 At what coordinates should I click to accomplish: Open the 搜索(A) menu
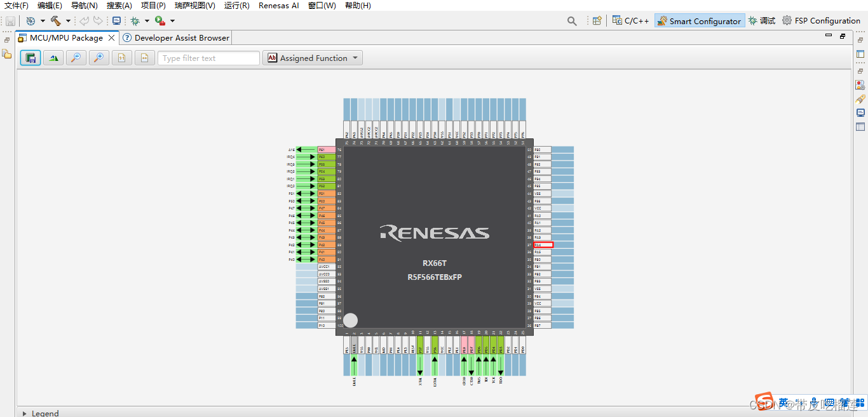tap(119, 5)
